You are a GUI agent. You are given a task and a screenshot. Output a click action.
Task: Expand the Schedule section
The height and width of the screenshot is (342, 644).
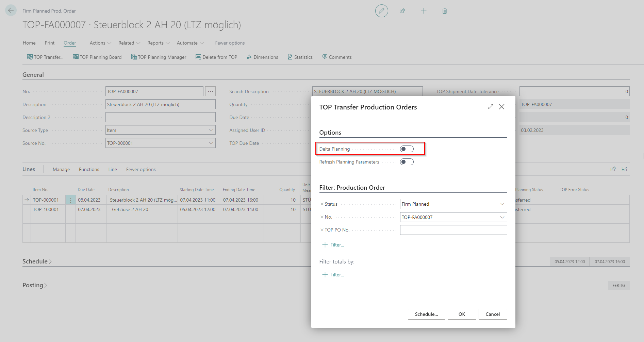click(x=37, y=261)
